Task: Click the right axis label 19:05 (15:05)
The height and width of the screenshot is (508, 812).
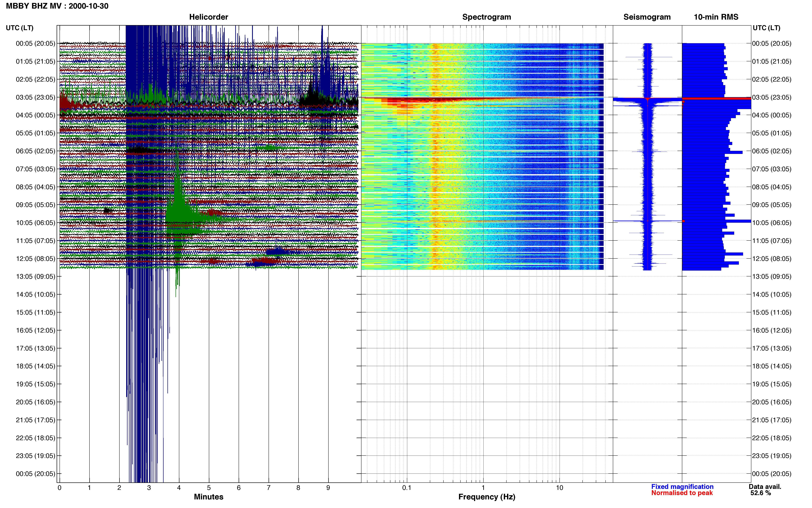Action: (772, 384)
